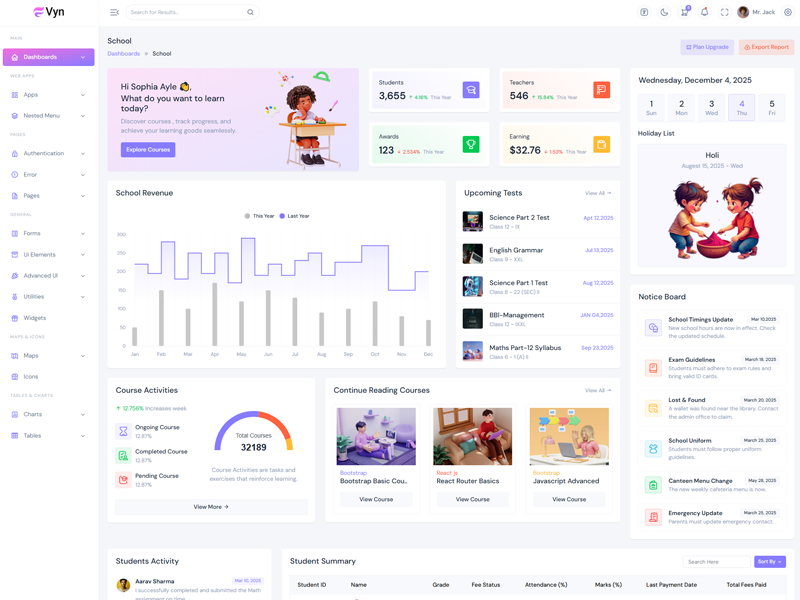Click the Awards trophy icon
The width and height of the screenshot is (800, 600).
coord(471,145)
